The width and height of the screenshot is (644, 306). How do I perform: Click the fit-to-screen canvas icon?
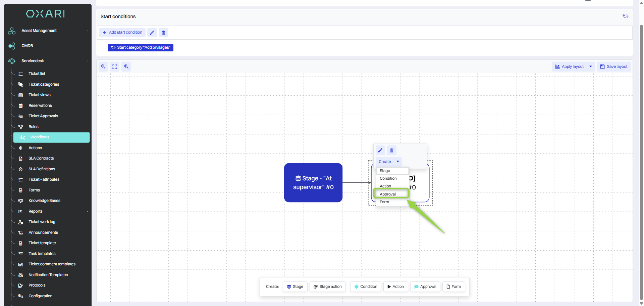(x=115, y=67)
